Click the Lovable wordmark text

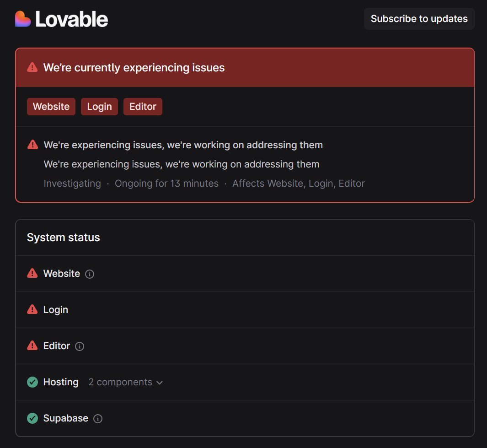[72, 19]
